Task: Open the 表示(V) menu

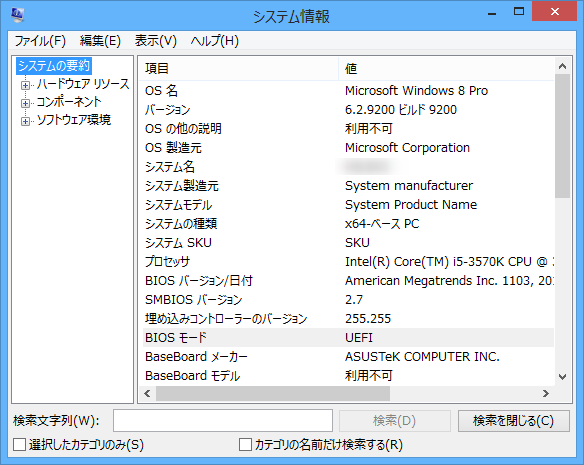Action: coord(156,41)
